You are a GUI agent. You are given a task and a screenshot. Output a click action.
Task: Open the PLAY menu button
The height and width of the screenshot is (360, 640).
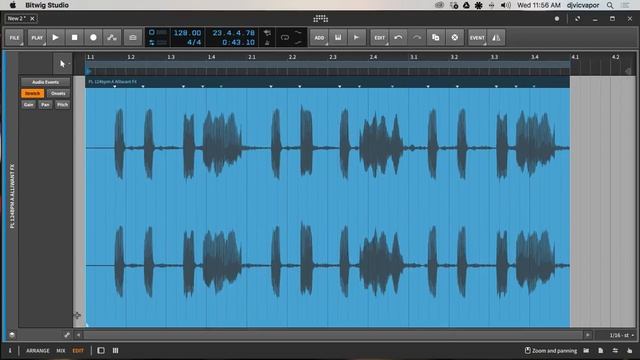[37, 38]
